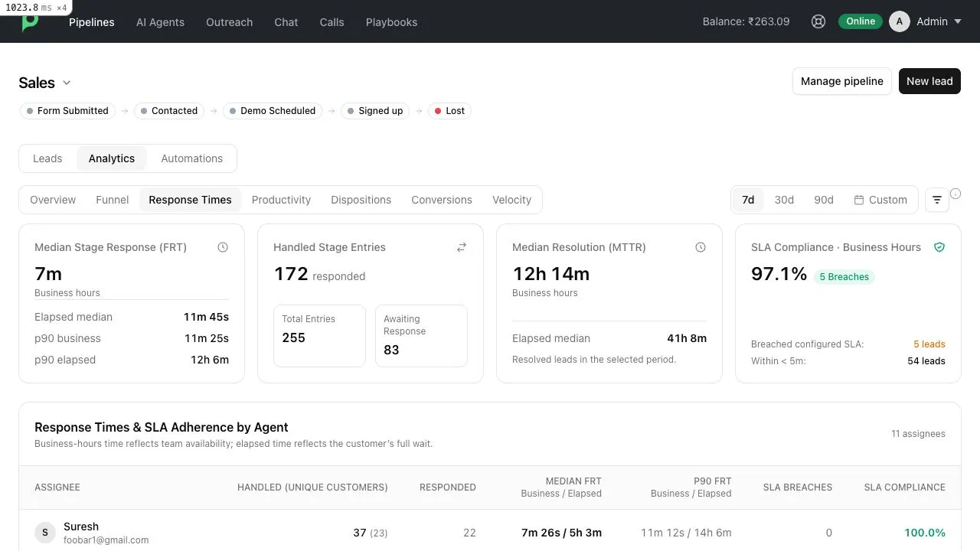
Task: Open the Productivity sub-tab
Action: click(281, 200)
